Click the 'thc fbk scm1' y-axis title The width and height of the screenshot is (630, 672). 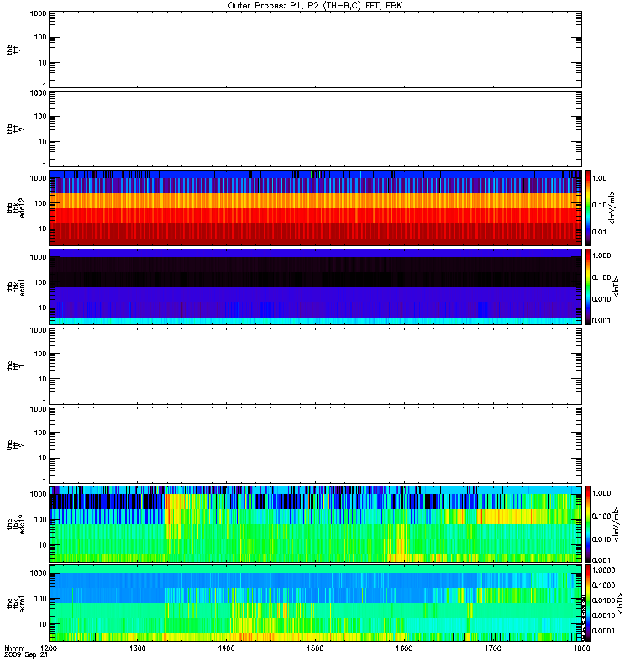pos(15,603)
